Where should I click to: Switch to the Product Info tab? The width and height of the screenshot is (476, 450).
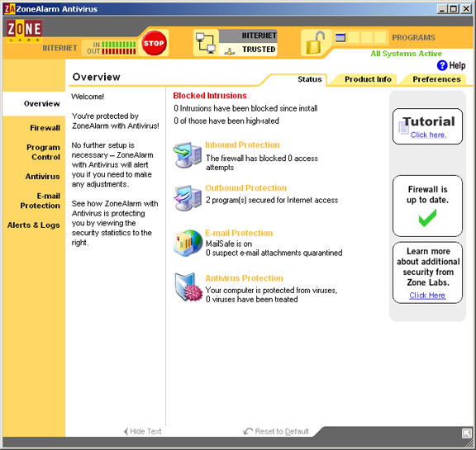coord(368,79)
